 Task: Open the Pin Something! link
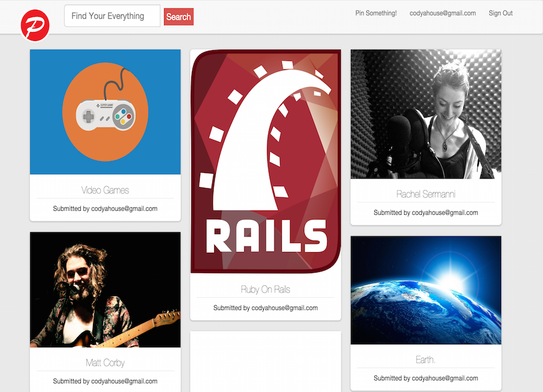tap(376, 13)
